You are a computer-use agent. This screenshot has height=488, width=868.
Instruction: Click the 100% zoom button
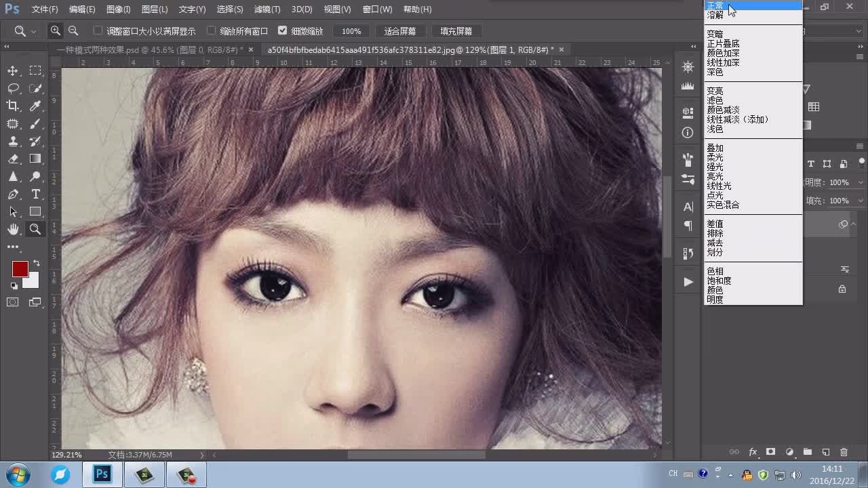click(x=351, y=31)
